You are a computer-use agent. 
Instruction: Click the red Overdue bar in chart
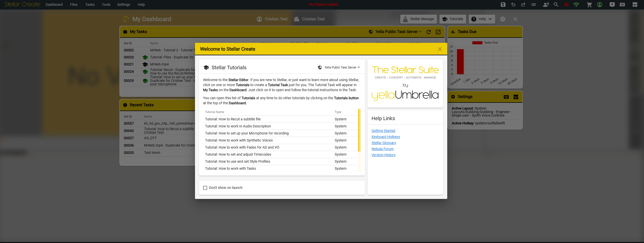click(460, 62)
